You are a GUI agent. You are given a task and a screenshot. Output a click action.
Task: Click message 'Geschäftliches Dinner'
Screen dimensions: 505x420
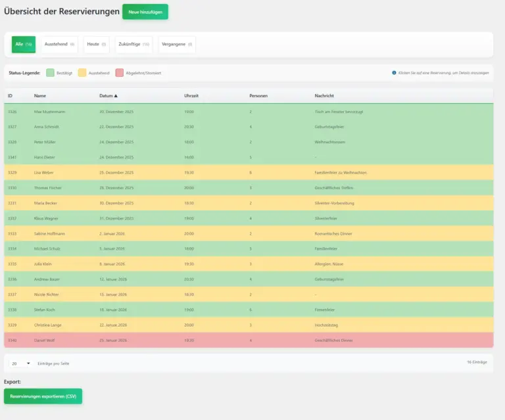click(x=333, y=340)
